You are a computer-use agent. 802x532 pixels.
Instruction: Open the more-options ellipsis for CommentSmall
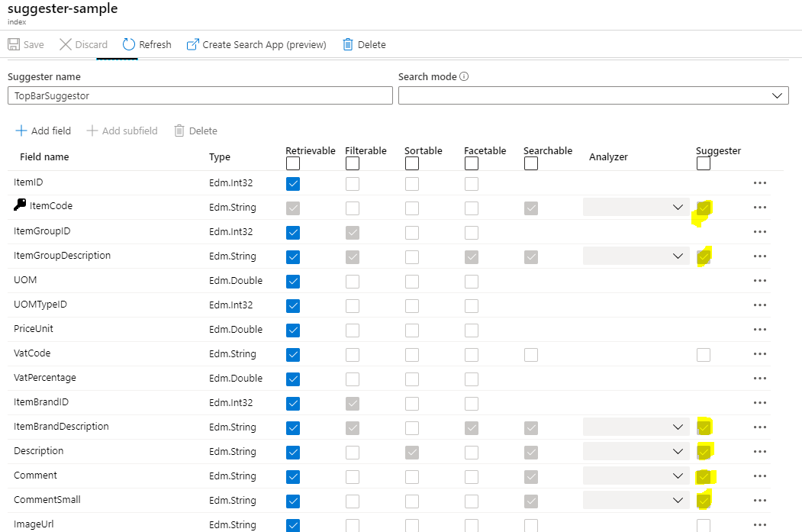tap(760, 500)
